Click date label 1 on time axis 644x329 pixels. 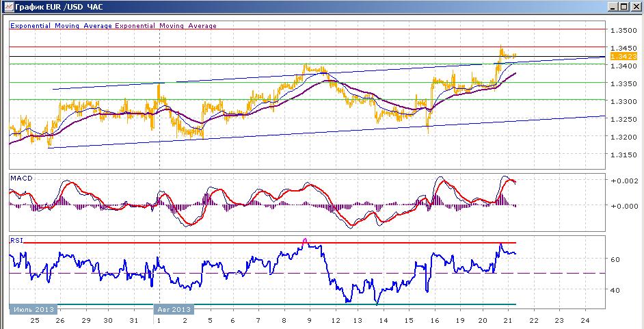coord(159,320)
